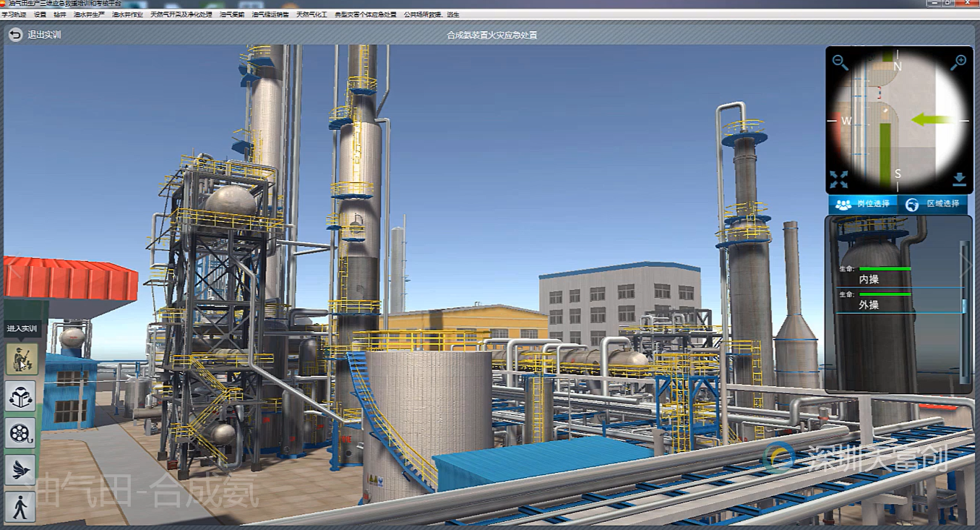Open the 天然气化工 menu
The width and height of the screenshot is (980, 530).
[311, 14]
